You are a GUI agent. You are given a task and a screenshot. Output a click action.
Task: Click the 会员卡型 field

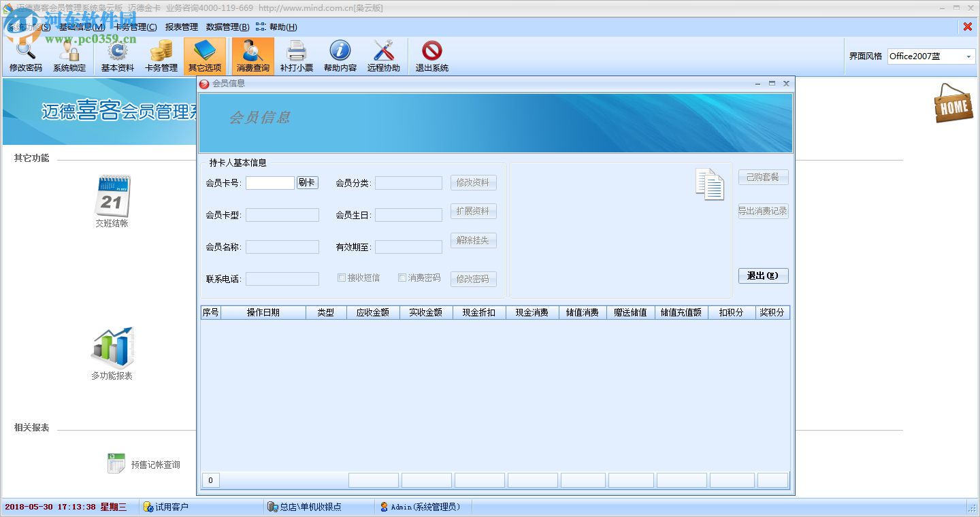(282, 215)
